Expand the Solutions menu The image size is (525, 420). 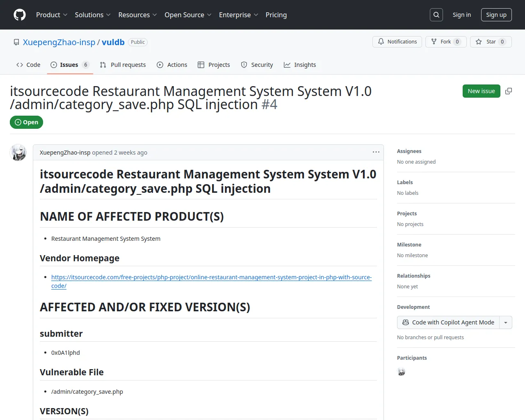93,15
